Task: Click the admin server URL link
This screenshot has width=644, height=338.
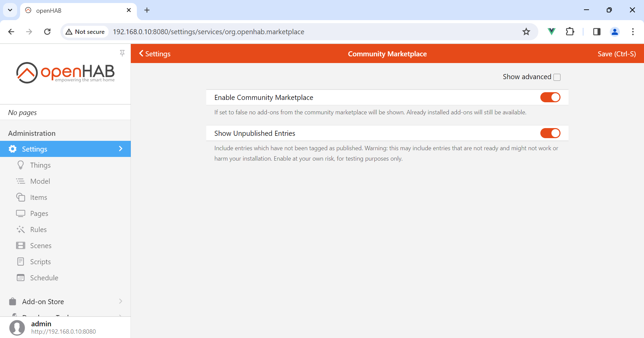Action: (x=63, y=332)
